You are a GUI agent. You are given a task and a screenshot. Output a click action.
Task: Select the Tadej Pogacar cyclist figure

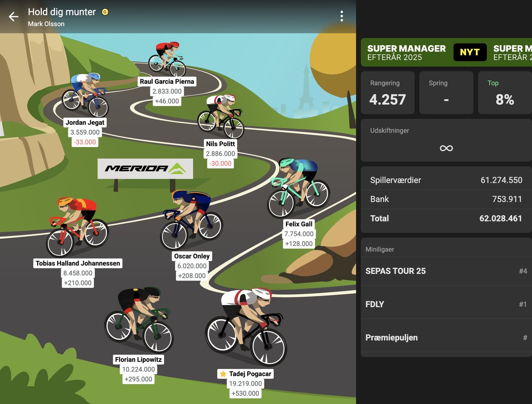pos(246,327)
